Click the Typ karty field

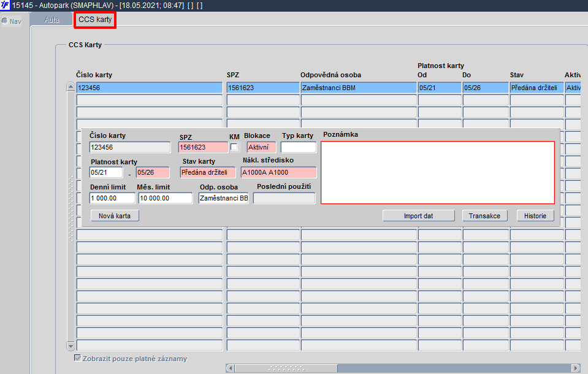click(299, 147)
